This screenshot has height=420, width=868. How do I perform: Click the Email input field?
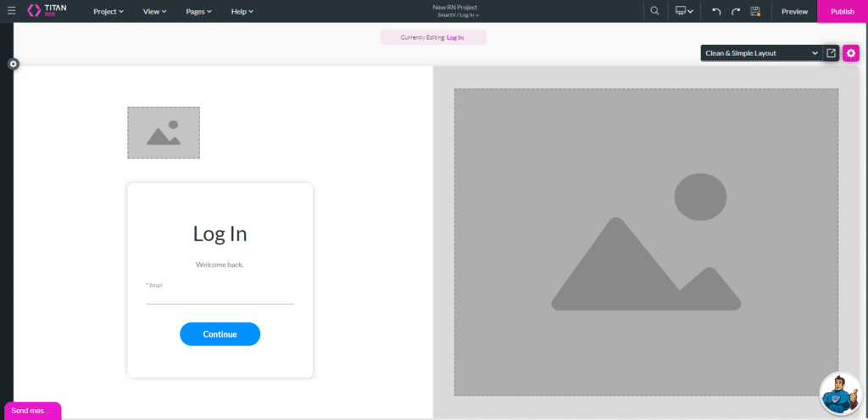[220, 296]
